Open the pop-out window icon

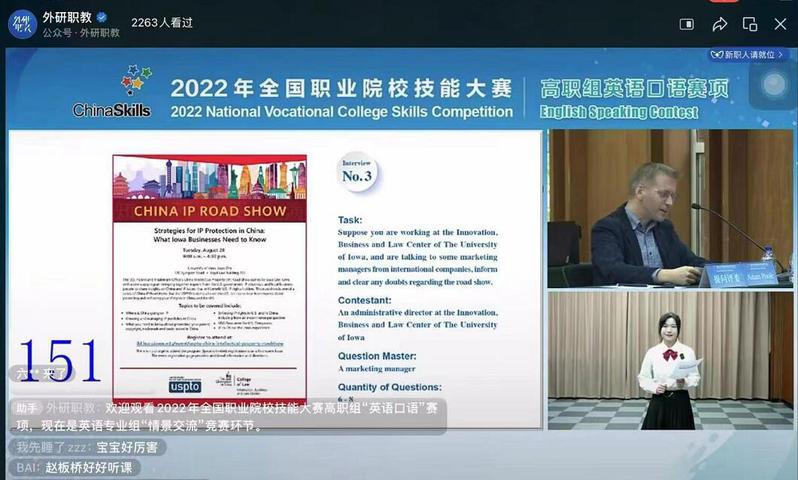tap(749, 24)
